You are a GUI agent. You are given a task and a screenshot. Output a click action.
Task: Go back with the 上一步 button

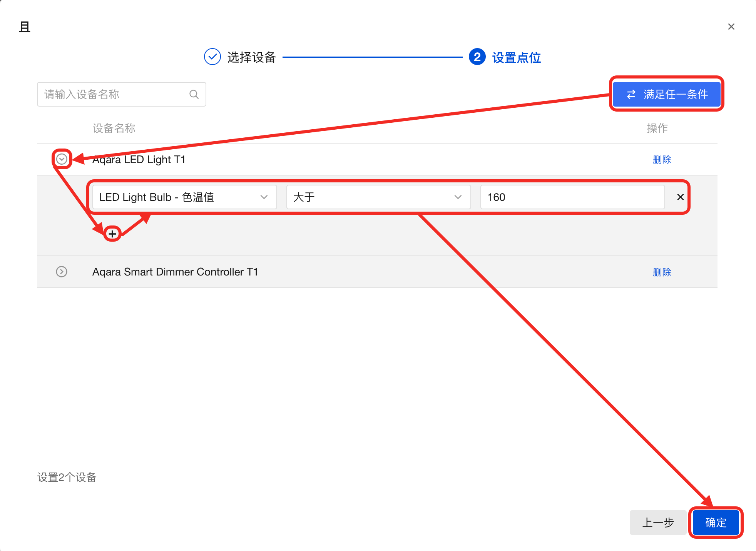[x=658, y=522]
